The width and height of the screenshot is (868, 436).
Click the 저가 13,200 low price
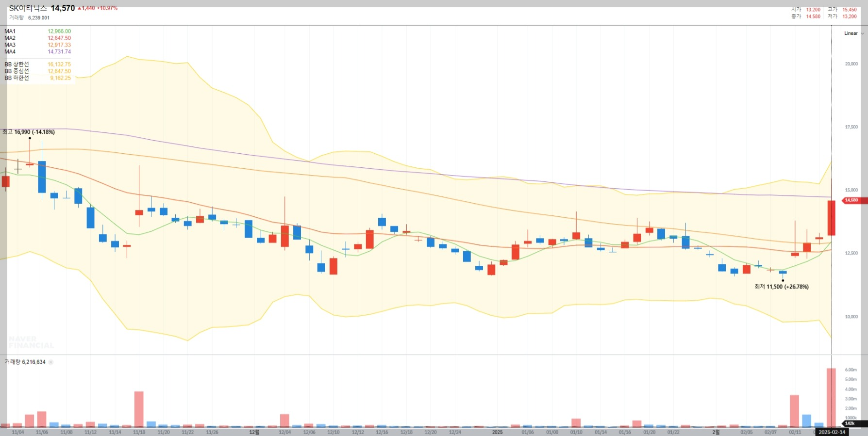click(842, 16)
